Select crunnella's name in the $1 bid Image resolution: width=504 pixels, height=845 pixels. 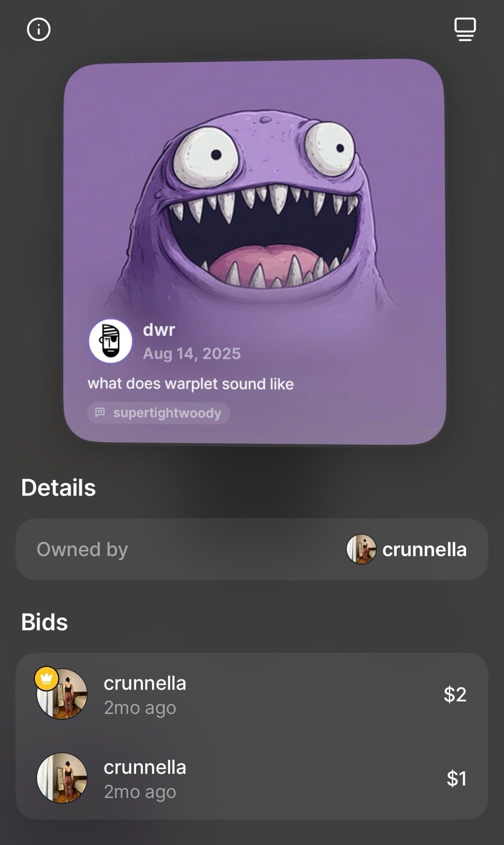(x=145, y=767)
